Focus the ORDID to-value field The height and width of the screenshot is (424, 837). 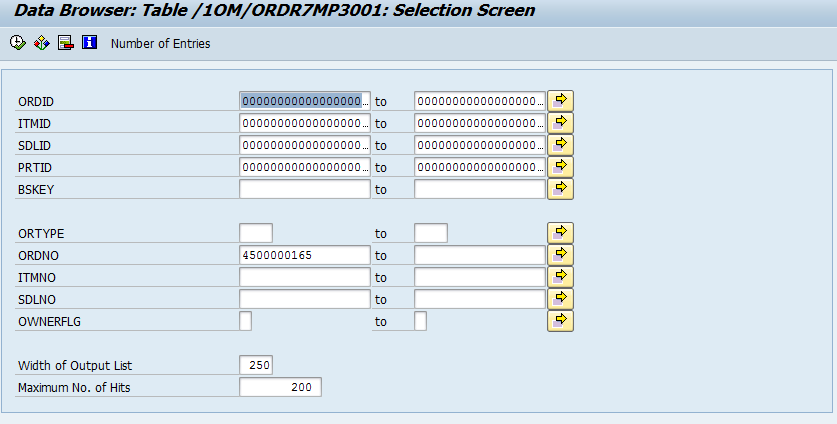point(480,101)
